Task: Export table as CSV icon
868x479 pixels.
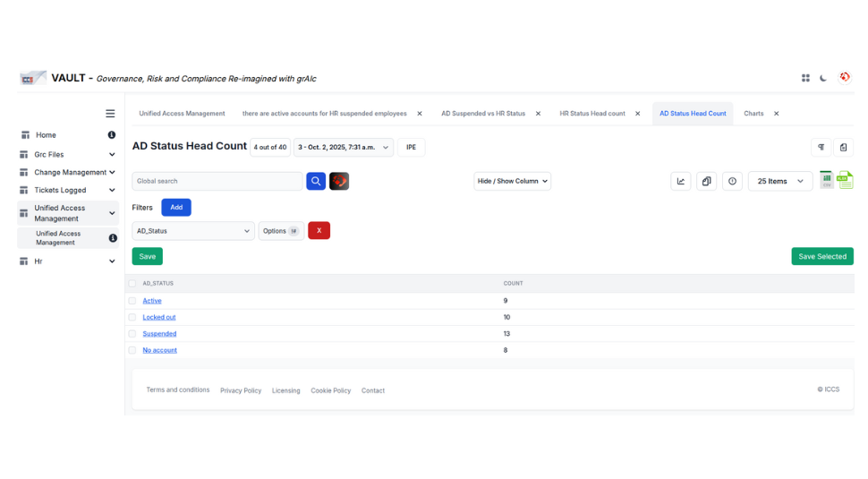Action: pyautogui.click(x=827, y=180)
